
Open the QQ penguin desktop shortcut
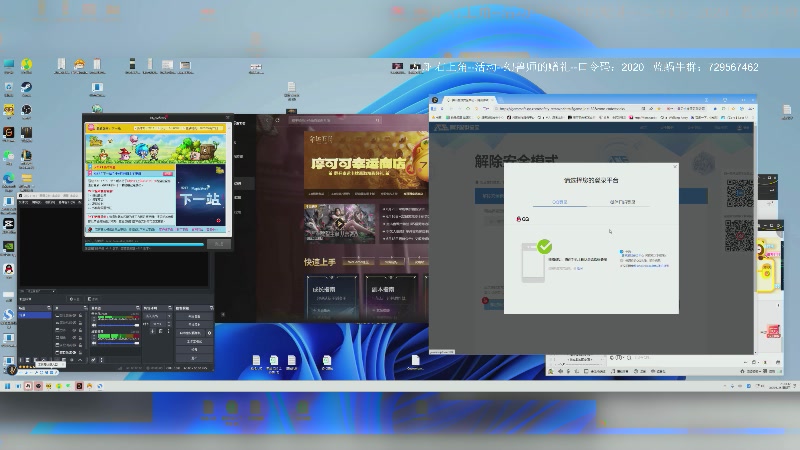click(x=9, y=269)
